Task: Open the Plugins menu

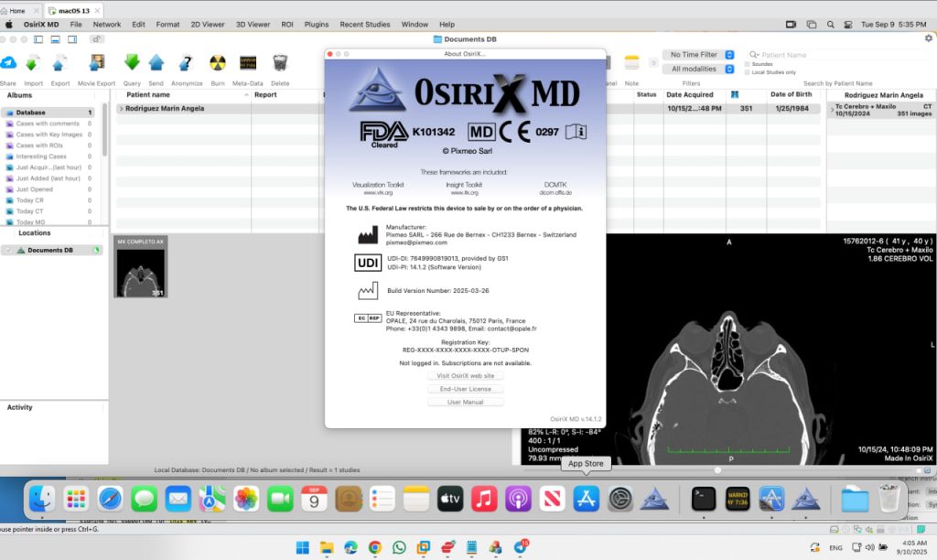Action: tap(317, 24)
